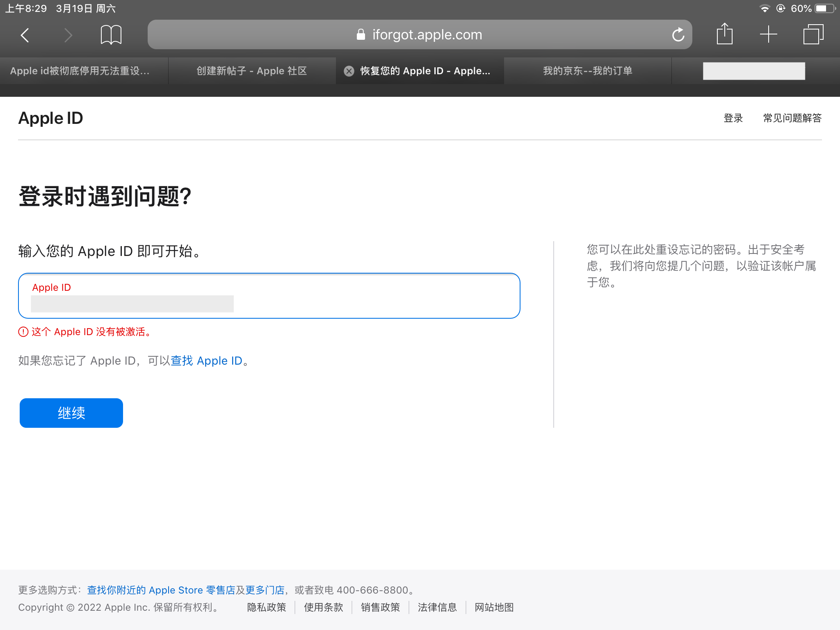Screen dimensions: 840x630
Task: Switch to Apple id被彻底停用 tab
Action: point(80,71)
